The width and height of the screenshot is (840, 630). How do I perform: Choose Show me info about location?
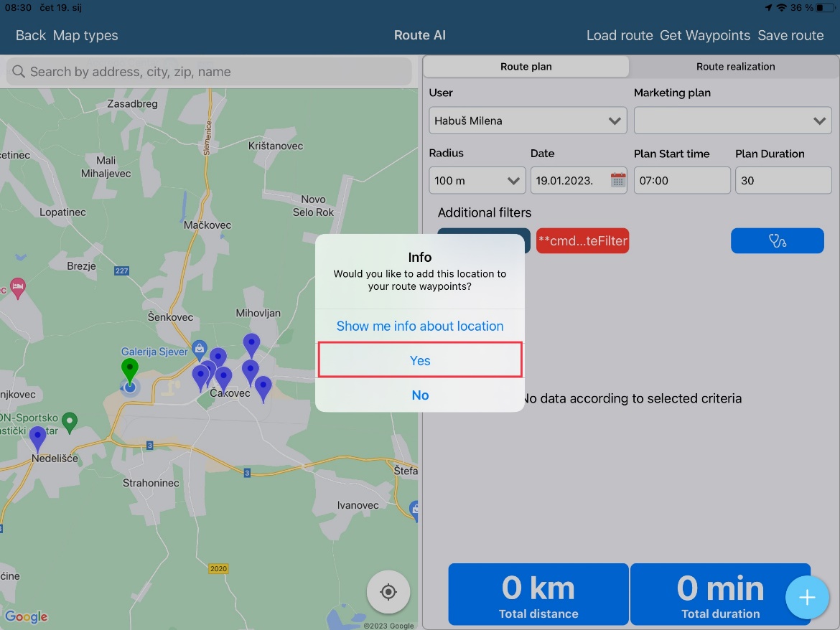pyautogui.click(x=420, y=326)
